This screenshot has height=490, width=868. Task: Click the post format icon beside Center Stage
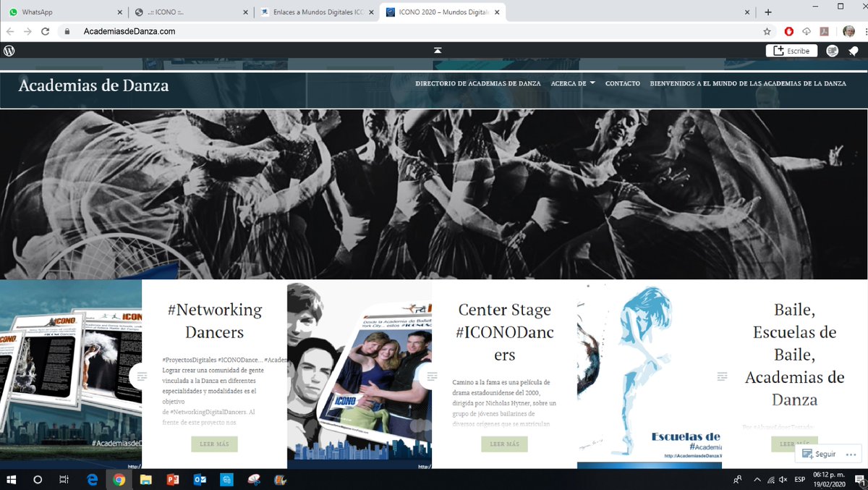(x=432, y=376)
